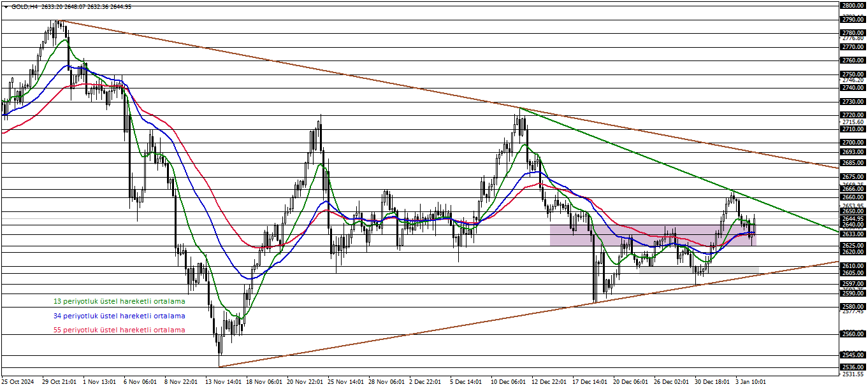Click the 5 Dec 14:01 time label

click(467, 382)
